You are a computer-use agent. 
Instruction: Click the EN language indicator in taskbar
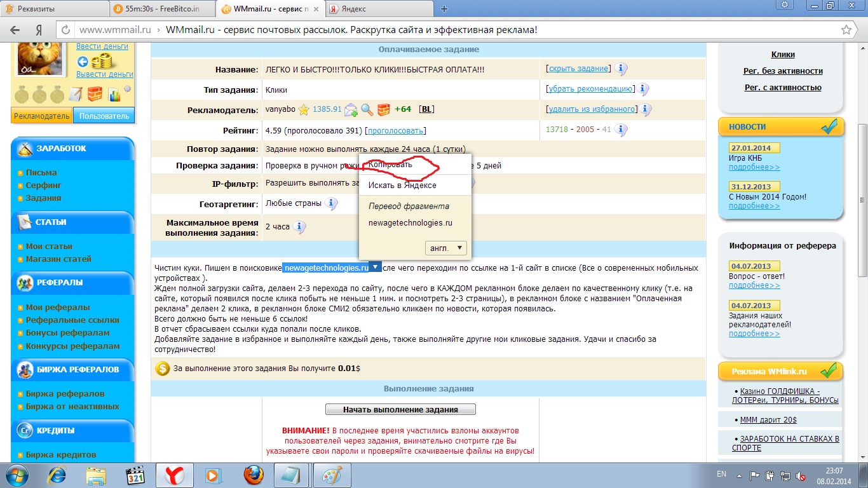point(721,474)
